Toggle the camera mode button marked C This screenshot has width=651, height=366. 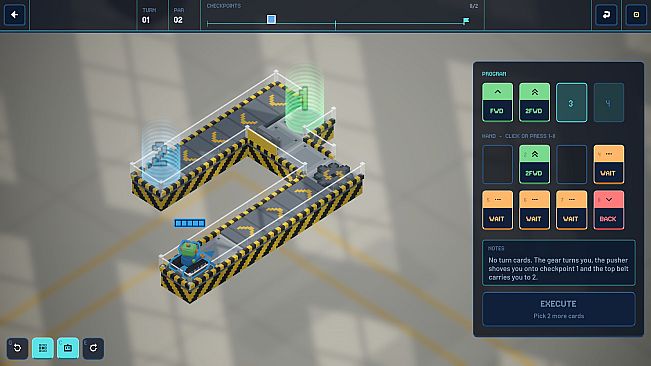coord(68,348)
